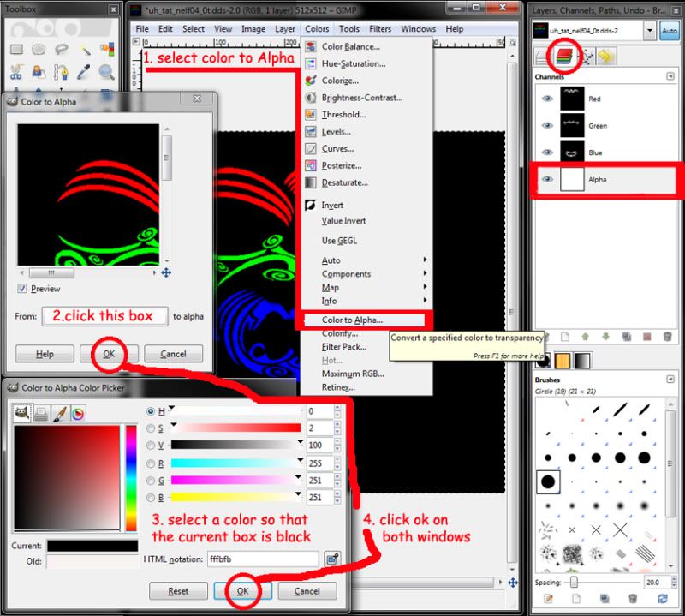685x616 pixels.
Task: Activate the Zoom tool in the Toolbox
Action: point(106,71)
